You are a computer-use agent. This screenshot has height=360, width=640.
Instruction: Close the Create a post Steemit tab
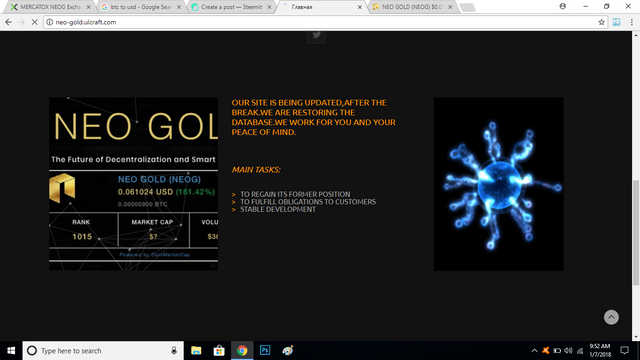269,7
